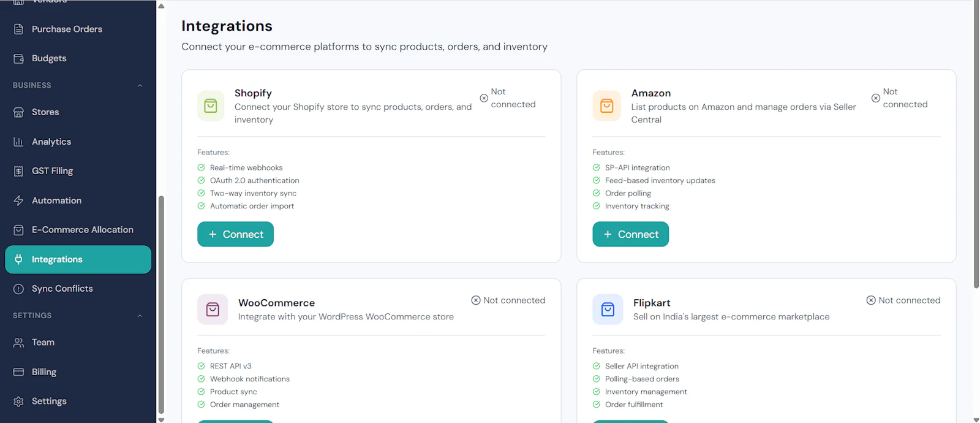Click the main page vertical scrollbar
This screenshot has width=980, height=423.
click(x=976, y=145)
